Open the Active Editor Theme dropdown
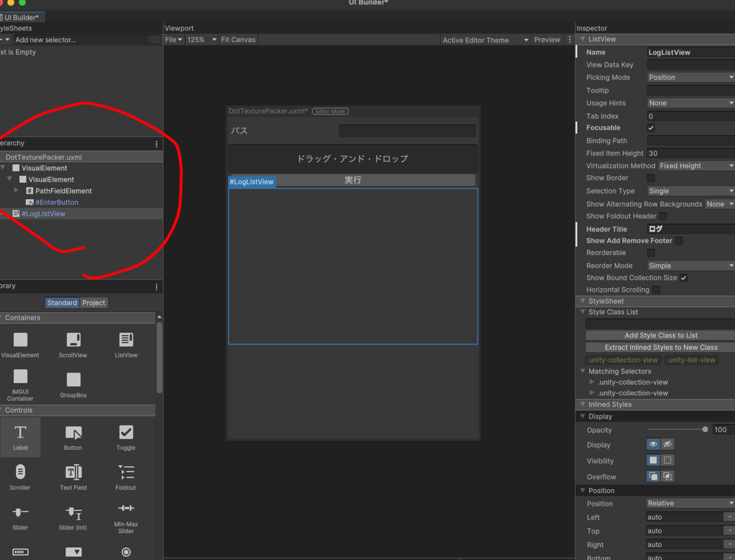The height and width of the screenshot is (560, 735). pyautogui.click(x=486, y=40)
